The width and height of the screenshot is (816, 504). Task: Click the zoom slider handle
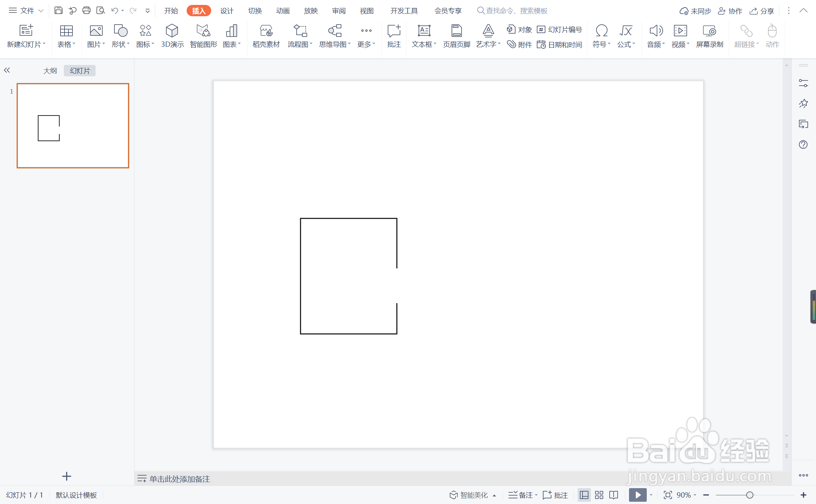coord(750,495)
